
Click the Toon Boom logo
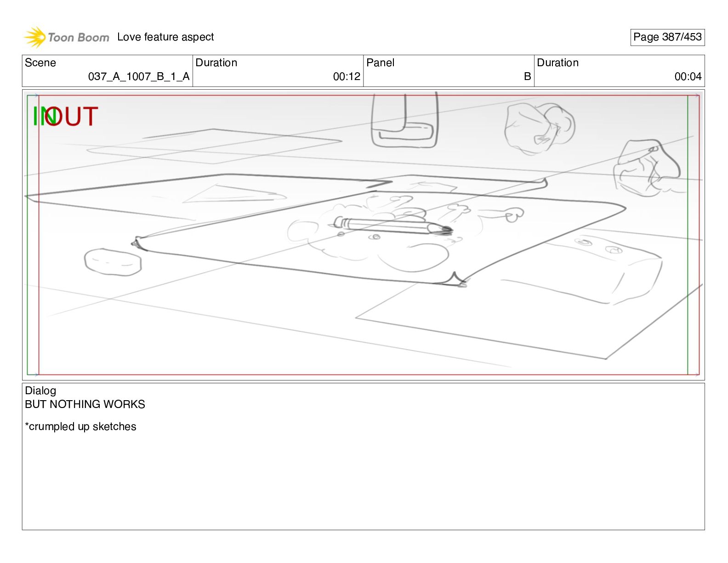point(67,37)
